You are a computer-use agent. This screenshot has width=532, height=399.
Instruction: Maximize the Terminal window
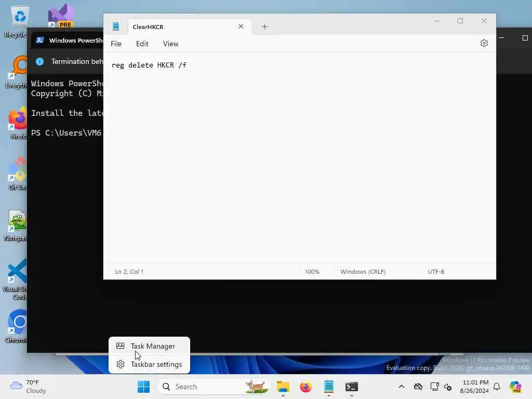pos(525,37)
